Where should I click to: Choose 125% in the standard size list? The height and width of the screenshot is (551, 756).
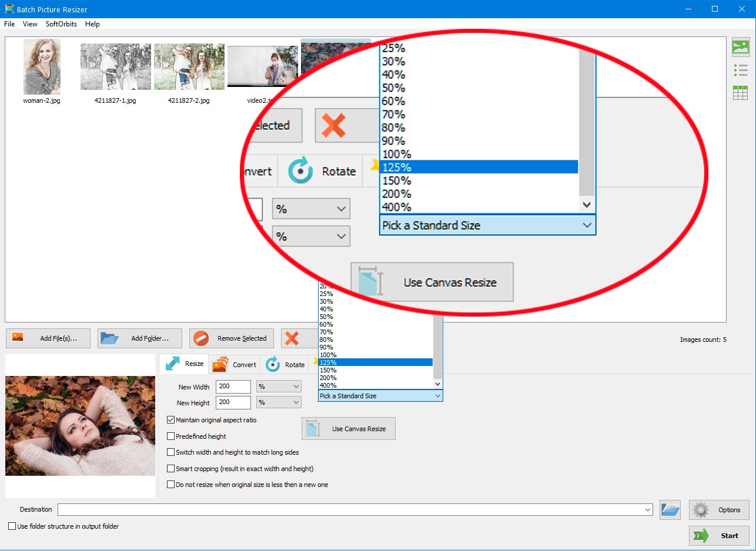click(x=375, y=362)
